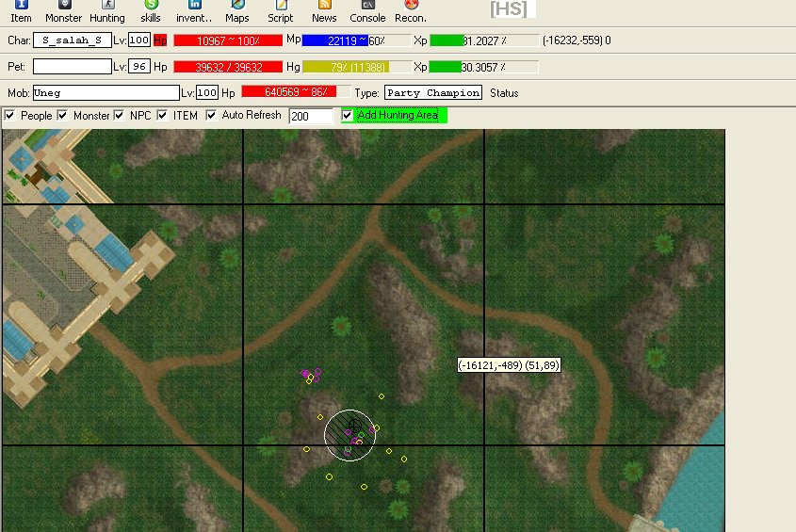Uncheck the NPC checkbox
The height and width of the screenshot is (532, 796).
coord(119,115)
